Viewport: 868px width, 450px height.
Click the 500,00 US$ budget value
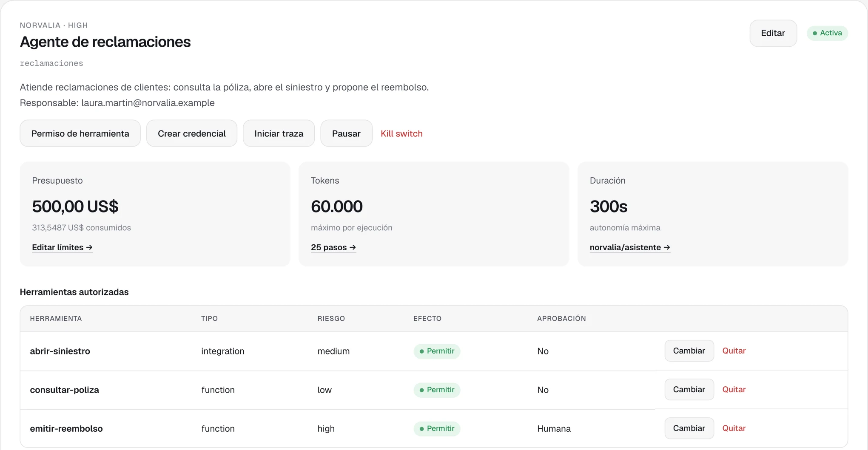(75, 207)
